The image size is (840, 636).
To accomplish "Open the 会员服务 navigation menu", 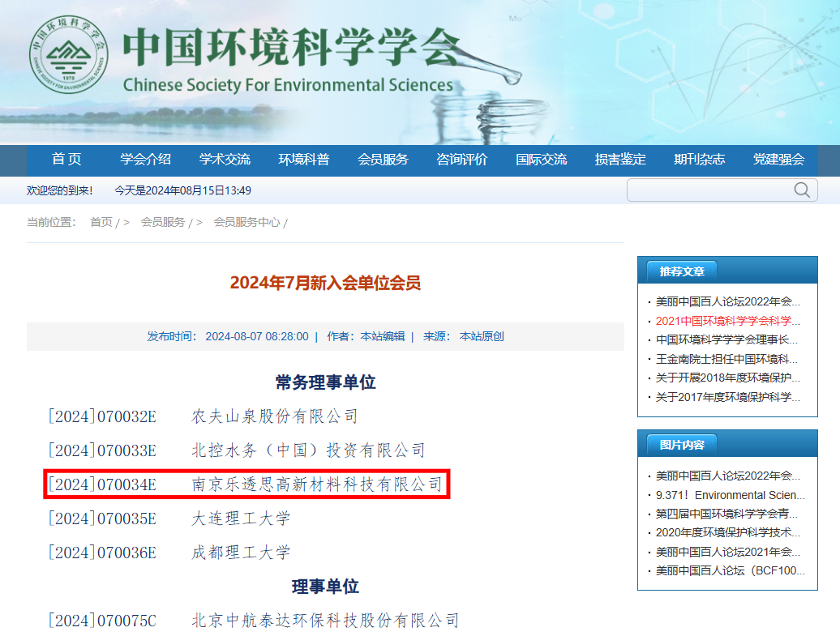I will tap(383, 159).
